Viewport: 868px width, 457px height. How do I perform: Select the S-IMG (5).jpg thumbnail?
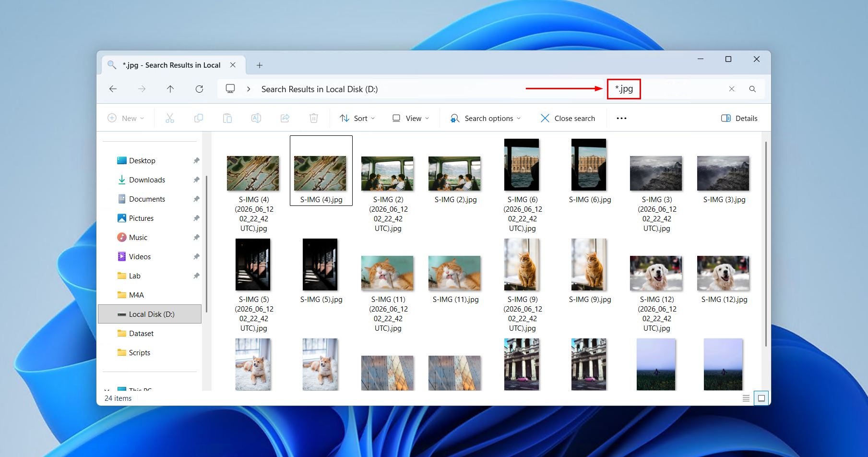321,271
